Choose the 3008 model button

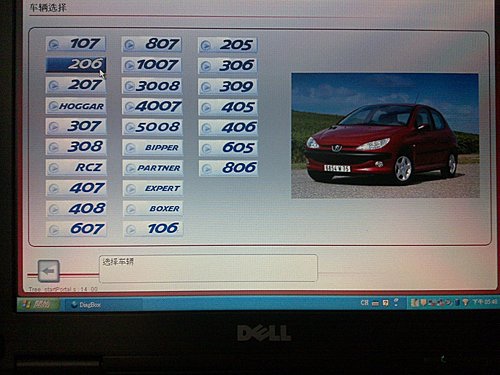click(x=152, y=86)
